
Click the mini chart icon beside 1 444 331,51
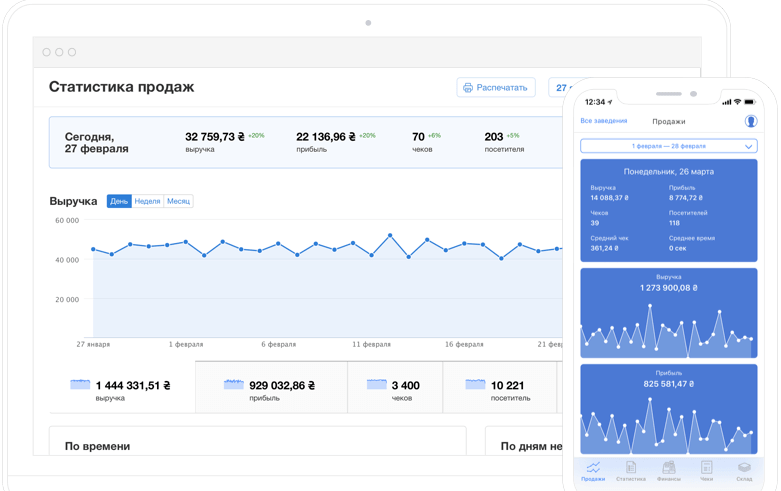click(80, 384)
